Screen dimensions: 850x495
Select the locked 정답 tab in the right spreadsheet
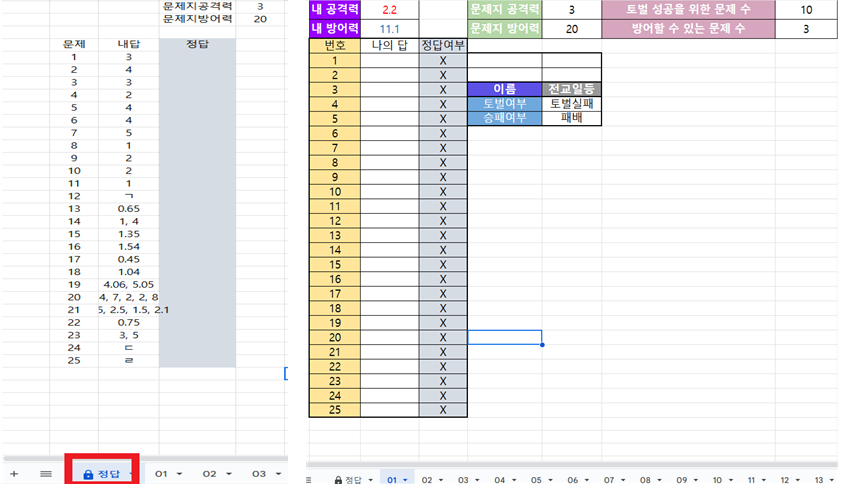coord(348,480)
